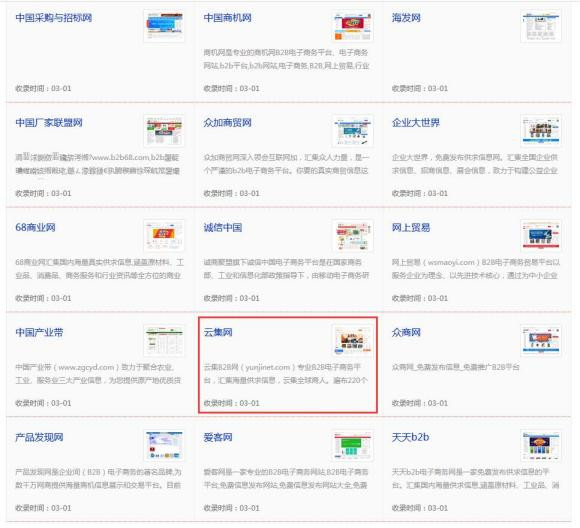Open the 68商业网 thumbnail image
This screenshot has height=528, width=580.
click(164, 235)
